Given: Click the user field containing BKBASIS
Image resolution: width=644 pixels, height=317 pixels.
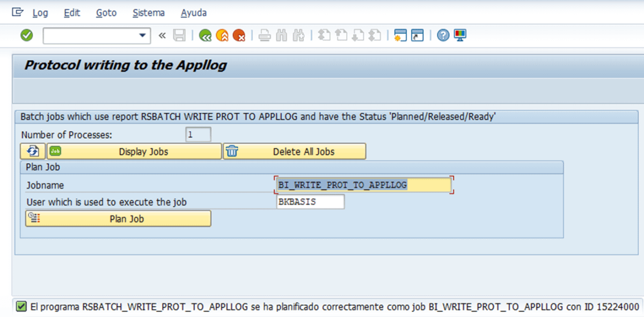Looking at the screenshot, I should pyautogui.click(x=310, y=202).
